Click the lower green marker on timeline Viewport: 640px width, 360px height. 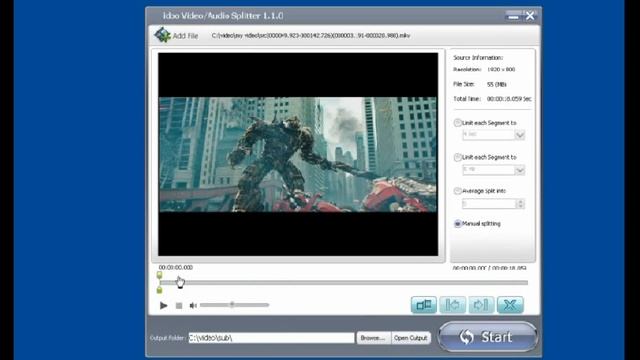[x=160, y=290]
